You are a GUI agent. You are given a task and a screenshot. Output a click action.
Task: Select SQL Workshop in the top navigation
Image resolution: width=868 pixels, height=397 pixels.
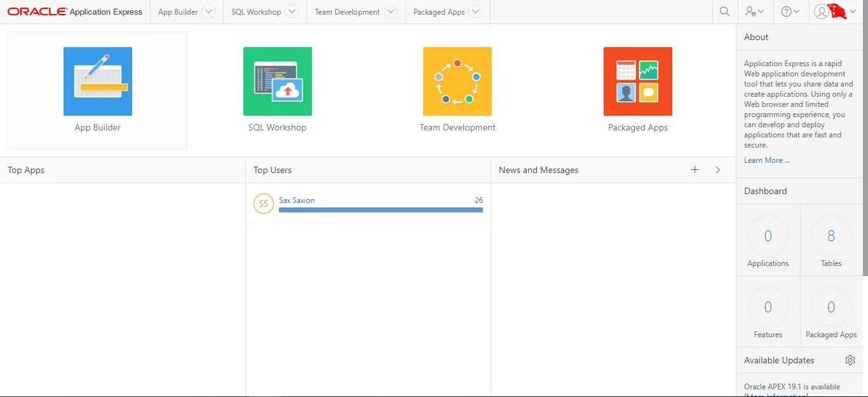pos(256,12)
